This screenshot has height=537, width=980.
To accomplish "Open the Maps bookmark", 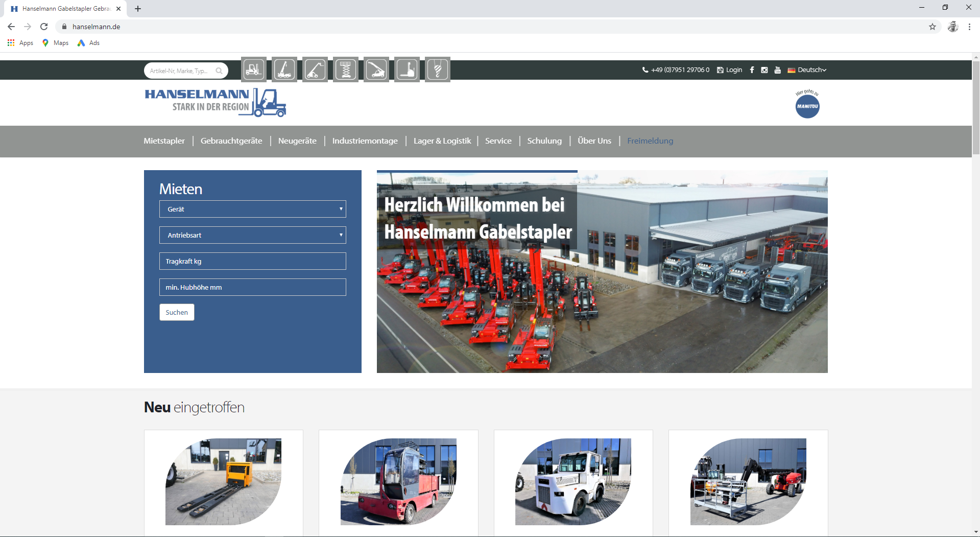I will (55, 43).
